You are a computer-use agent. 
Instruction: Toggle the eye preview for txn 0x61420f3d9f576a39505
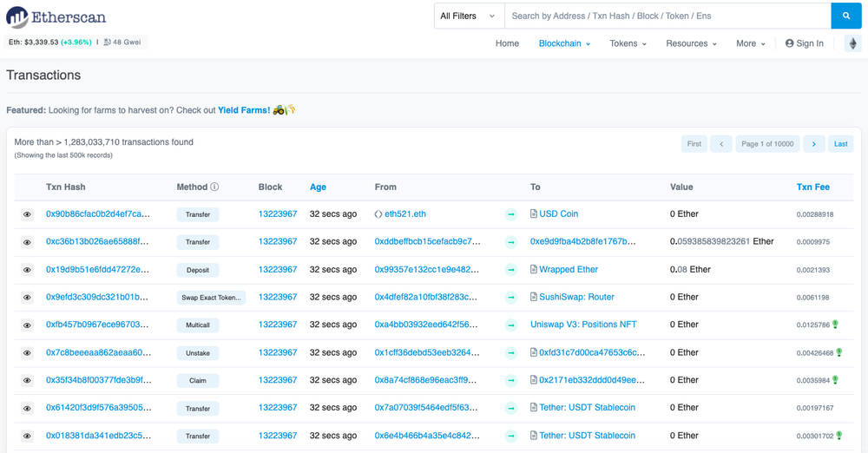[x=27, y=408]
